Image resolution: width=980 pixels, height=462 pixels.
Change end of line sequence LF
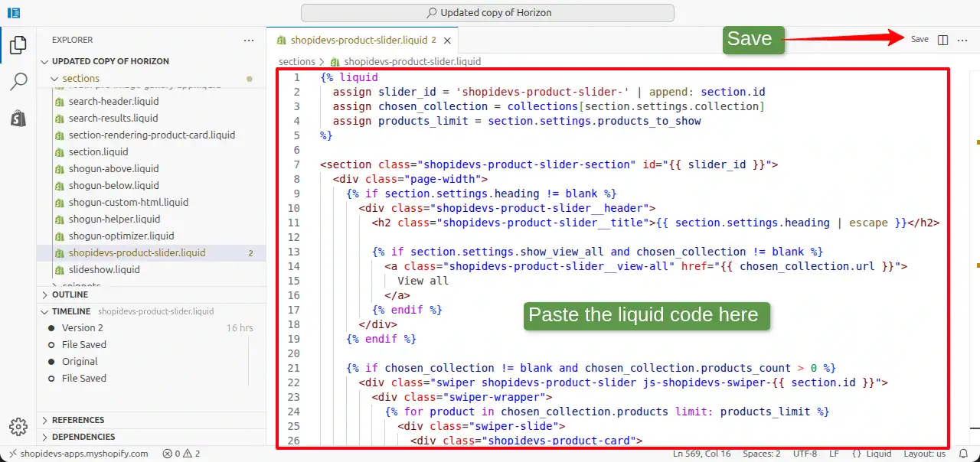835,454
